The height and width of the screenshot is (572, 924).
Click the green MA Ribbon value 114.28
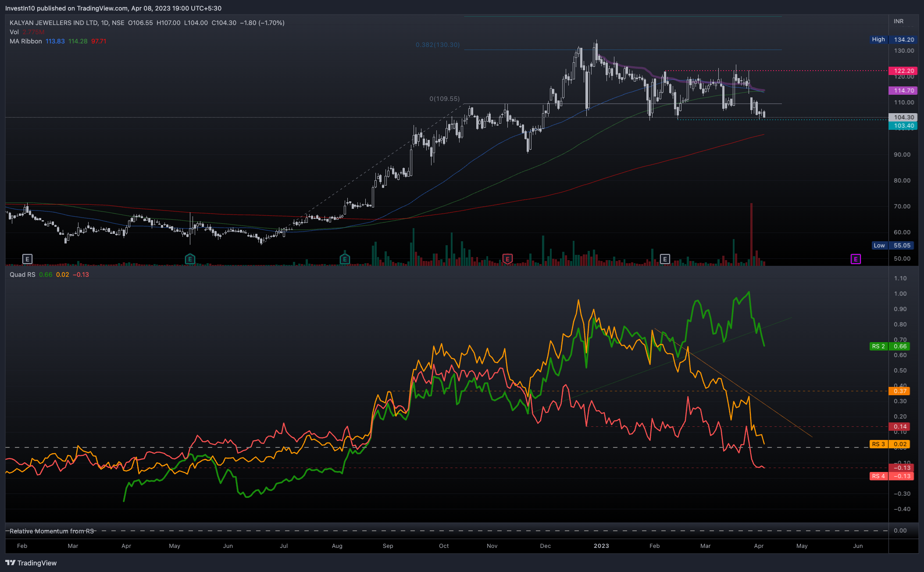(78, 41)
